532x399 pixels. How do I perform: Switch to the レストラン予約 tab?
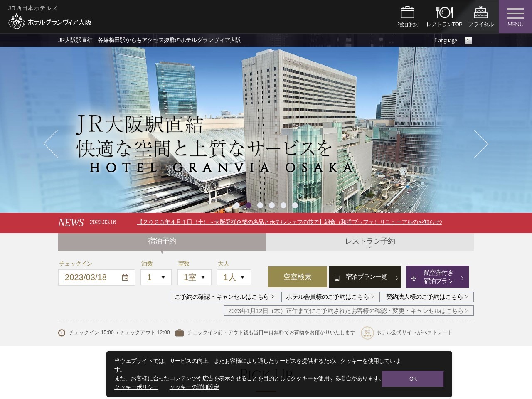pyautogui.click(x=370, y=242)
